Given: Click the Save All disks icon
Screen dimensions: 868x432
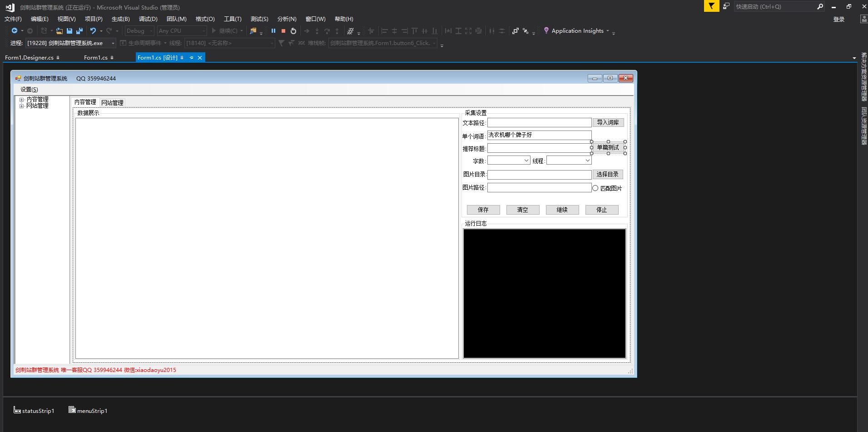Looking at the screenshot, I should pos(79,31).
